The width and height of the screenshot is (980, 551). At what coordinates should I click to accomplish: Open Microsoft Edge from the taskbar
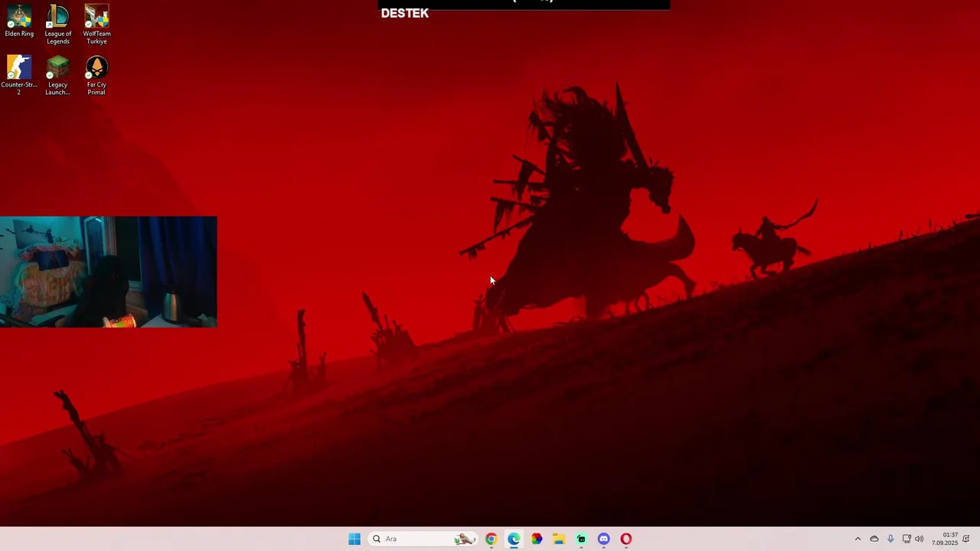pos(514,539)
